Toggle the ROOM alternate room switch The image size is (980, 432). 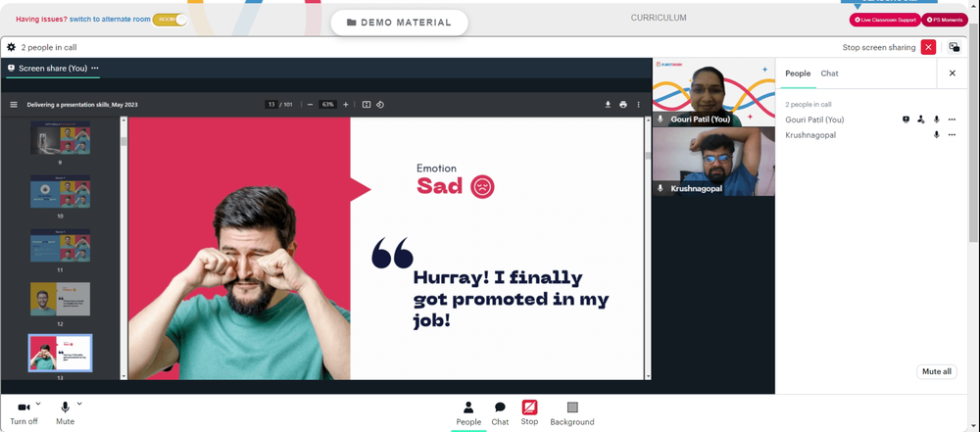pyautogui.click(x=170, y=20)
